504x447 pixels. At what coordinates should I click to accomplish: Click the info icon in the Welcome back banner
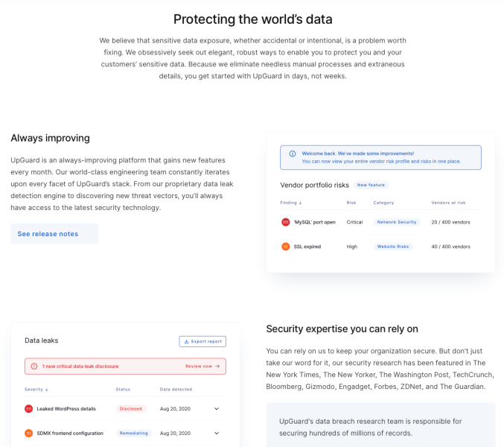293,153
